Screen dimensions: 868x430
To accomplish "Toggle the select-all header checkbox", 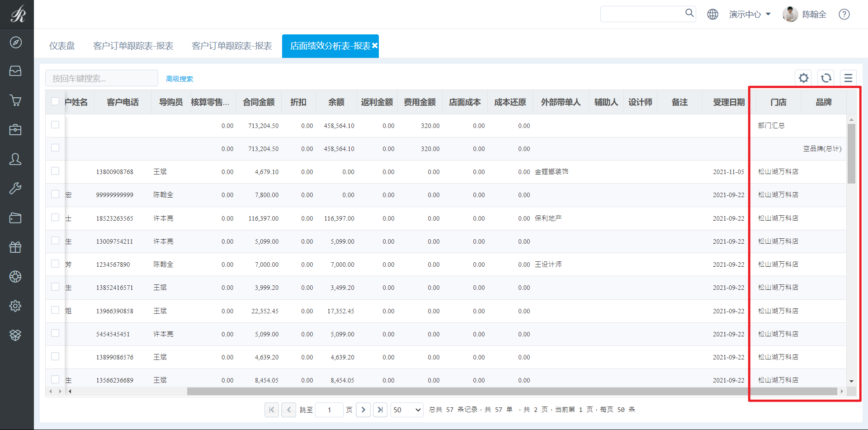I will click(55, 101).
